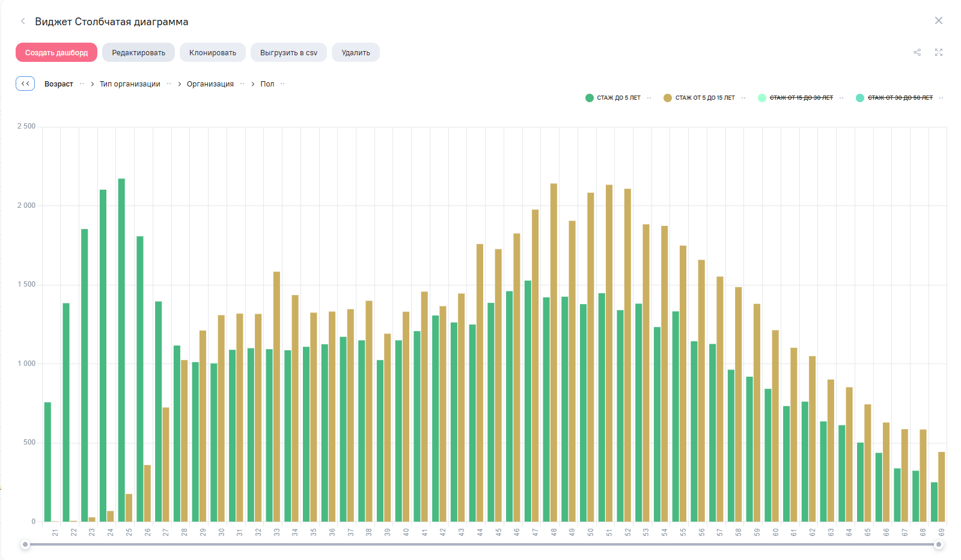This screenshot has width=961, height=560.
Task: Click the double-chevron collapse button
Action: click(x=25, y=84)
